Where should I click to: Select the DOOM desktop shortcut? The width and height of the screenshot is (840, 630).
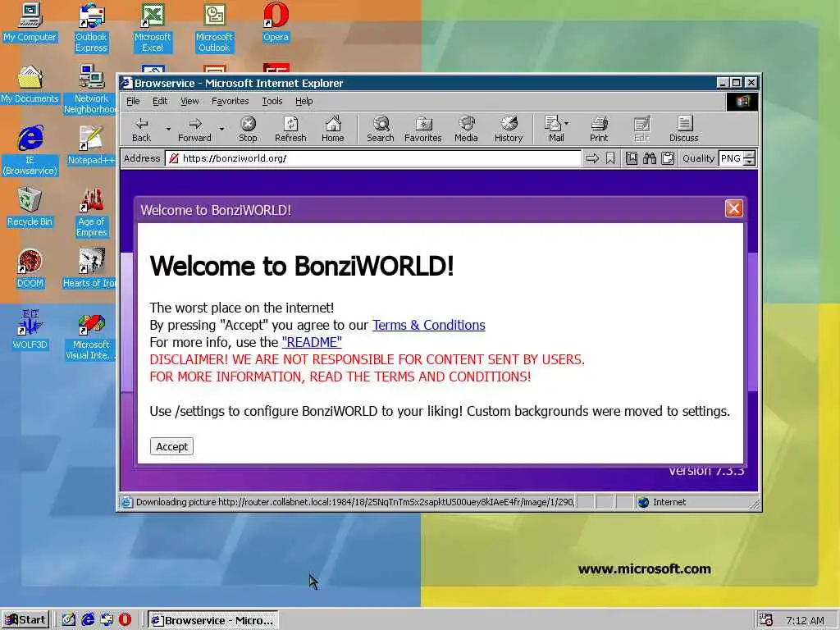30,268
